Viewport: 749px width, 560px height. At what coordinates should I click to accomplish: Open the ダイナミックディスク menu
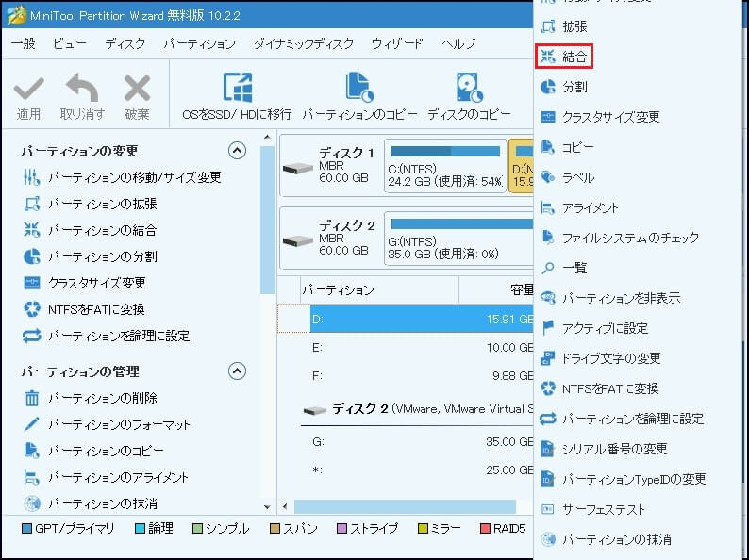pos(303,44)
